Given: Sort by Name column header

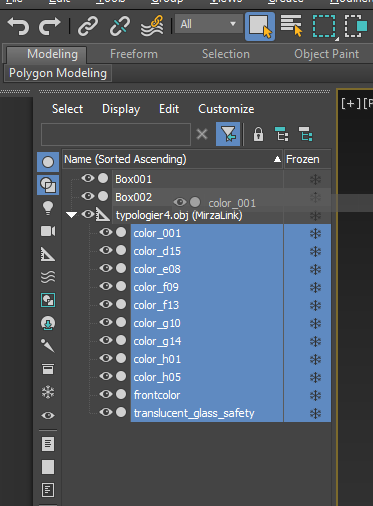Looking at the screenshot, I should click(x=173, y=159).
